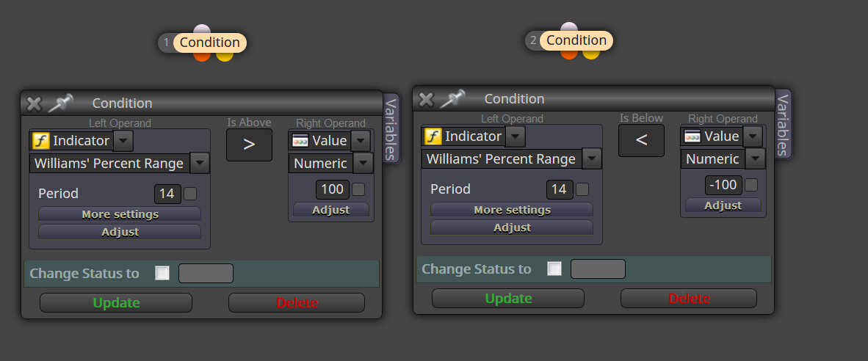Viewport: 868px width, 361px height.
Task: Click Adjust under right panel's indicator
Action: pos(512,227)
